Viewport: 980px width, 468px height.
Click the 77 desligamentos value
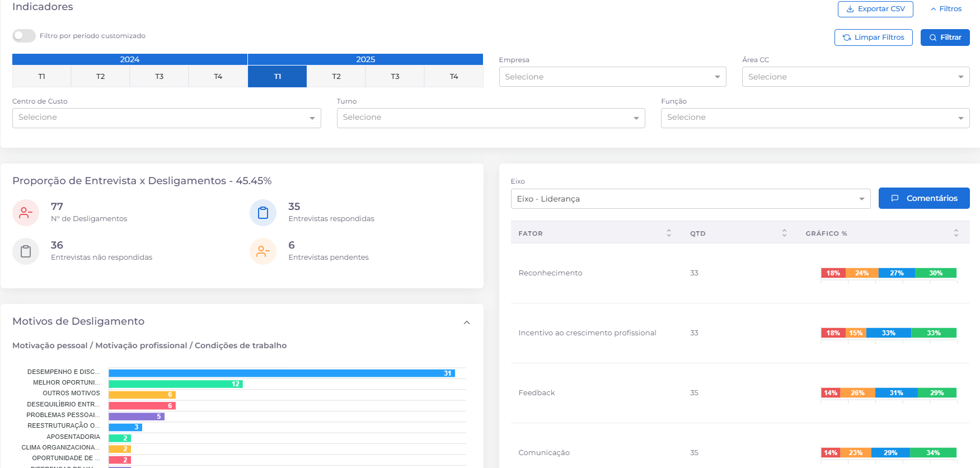tap(57, 207)
